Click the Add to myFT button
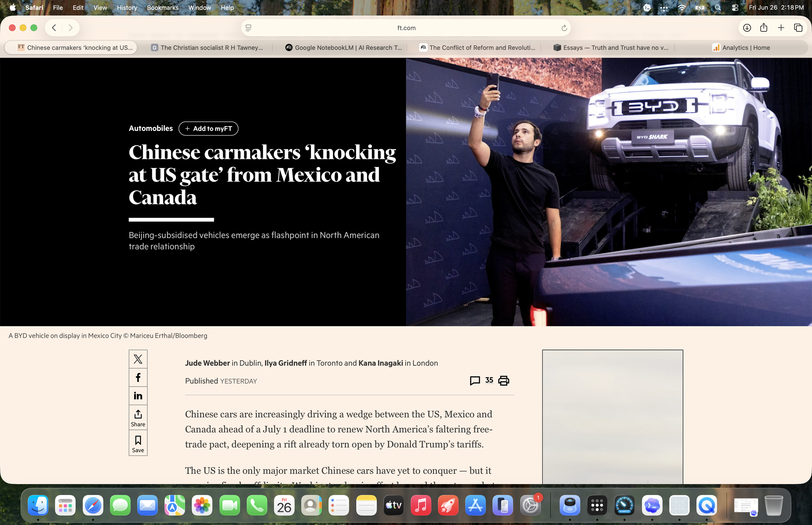The width and height of the screenshot is (812, 525). click(x=208, y=129)
